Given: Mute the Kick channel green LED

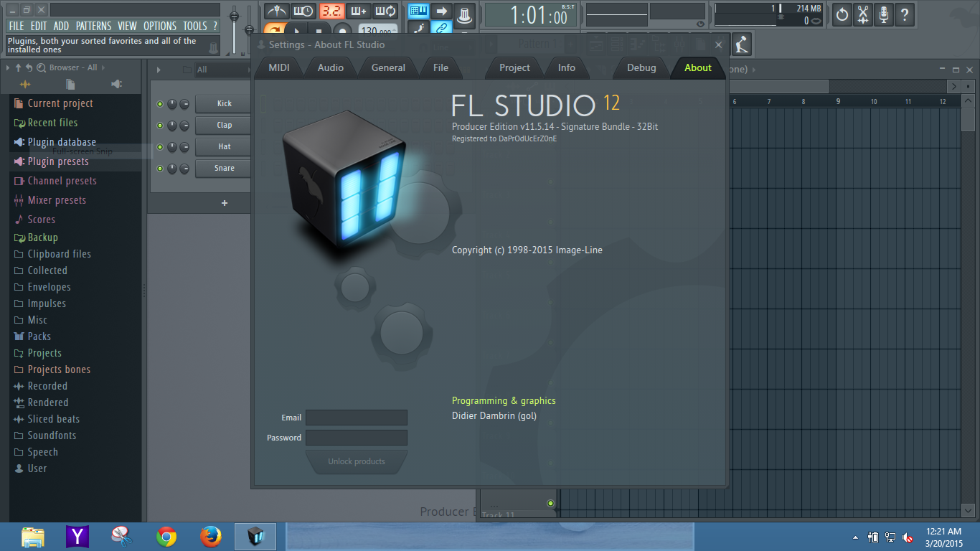Looking at the screenshot, I should coord(160,104).
